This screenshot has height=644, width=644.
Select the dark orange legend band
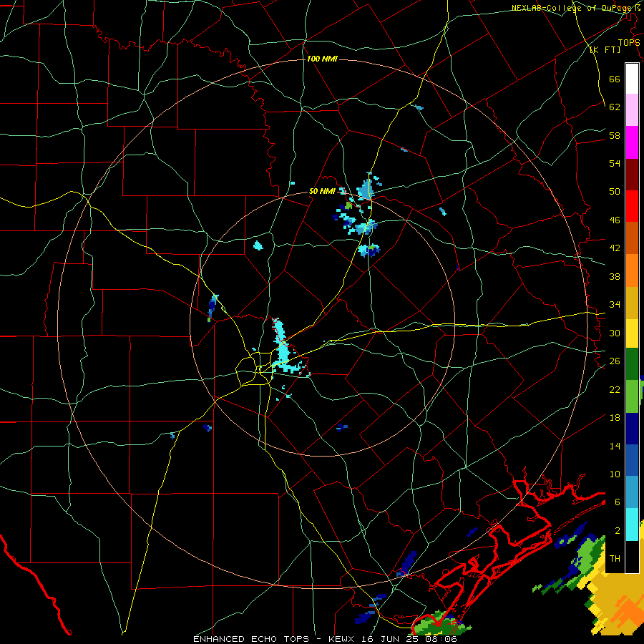632,238
